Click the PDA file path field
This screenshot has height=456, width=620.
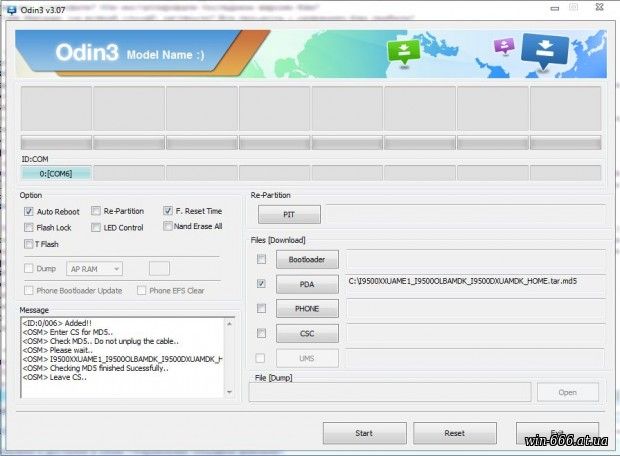tap(476, 284)
